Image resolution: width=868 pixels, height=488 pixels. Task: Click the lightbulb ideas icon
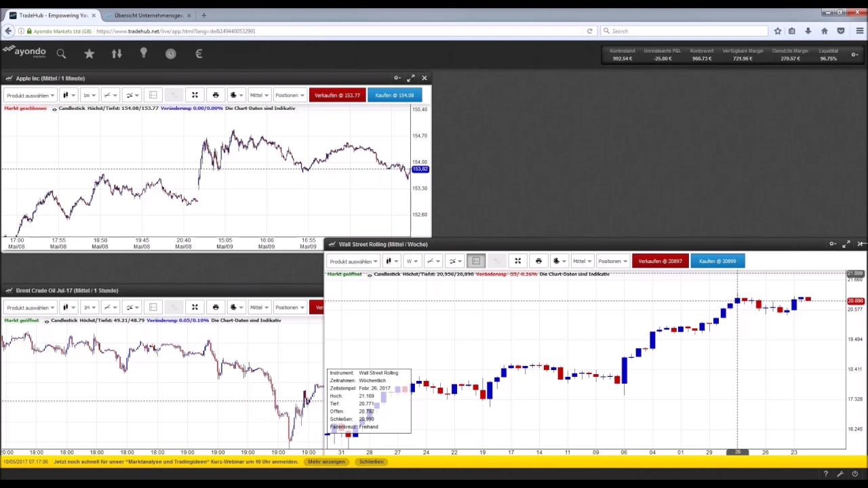[x=144, y=53]
